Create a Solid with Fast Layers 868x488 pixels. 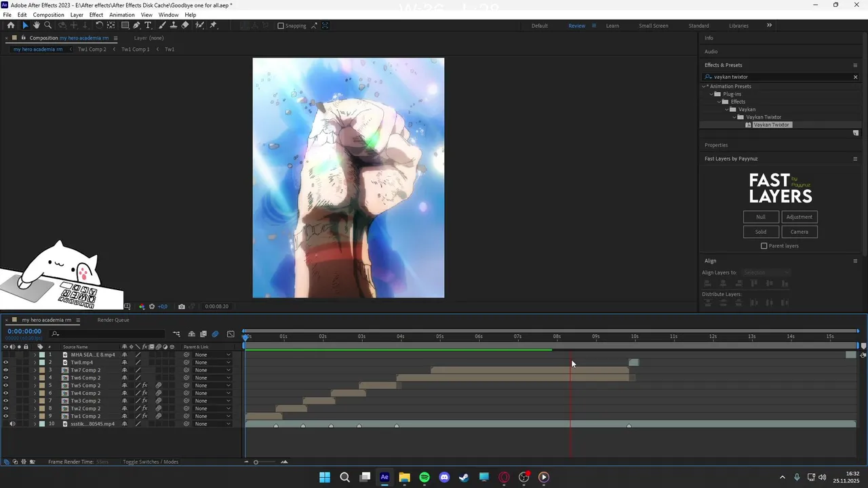[761, 232]
